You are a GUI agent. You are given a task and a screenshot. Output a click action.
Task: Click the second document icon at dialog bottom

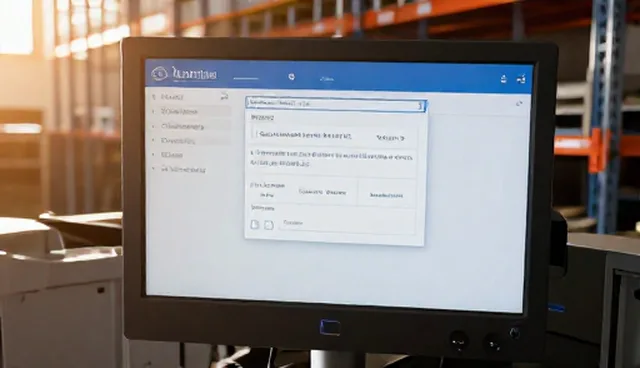click(268, 225)
